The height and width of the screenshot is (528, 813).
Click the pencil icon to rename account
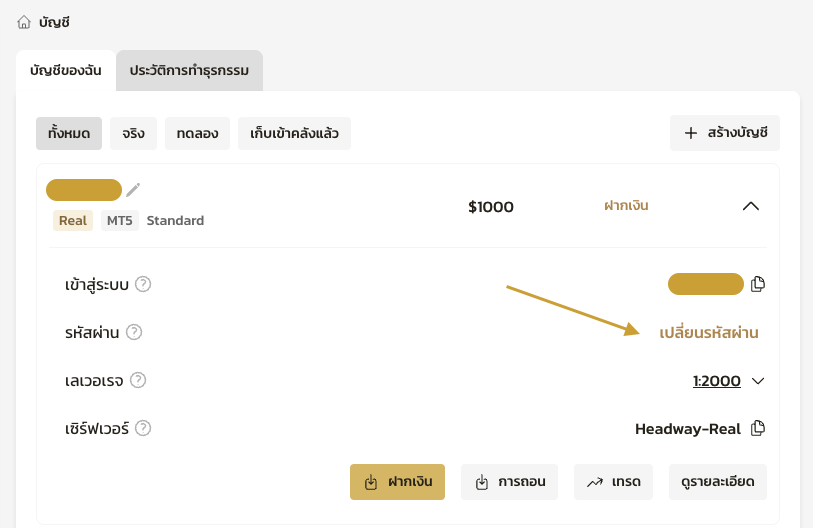[x=133, y=190]
